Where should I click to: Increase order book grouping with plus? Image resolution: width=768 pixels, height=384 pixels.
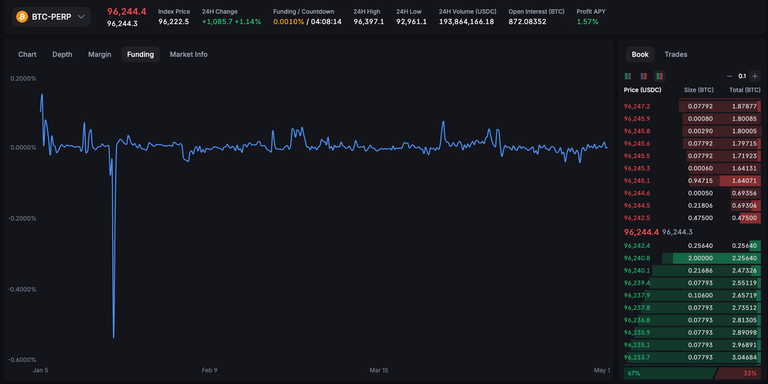755,76
